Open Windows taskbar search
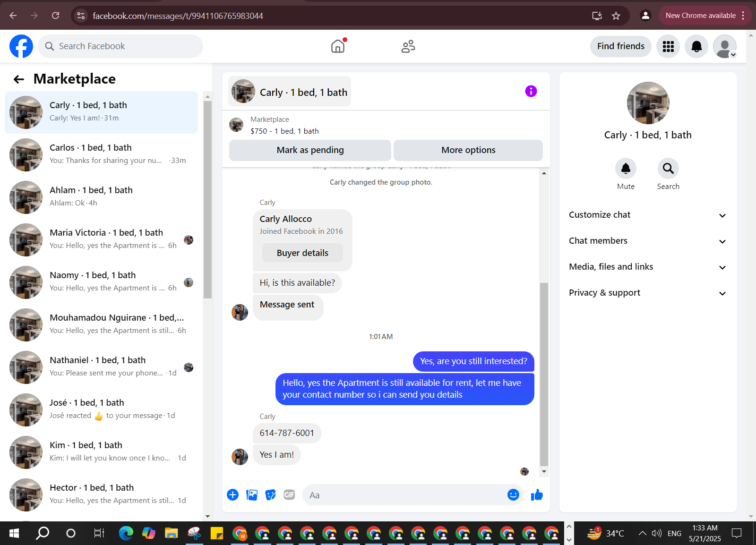756x545 pixels. click(x=43, y=533)
